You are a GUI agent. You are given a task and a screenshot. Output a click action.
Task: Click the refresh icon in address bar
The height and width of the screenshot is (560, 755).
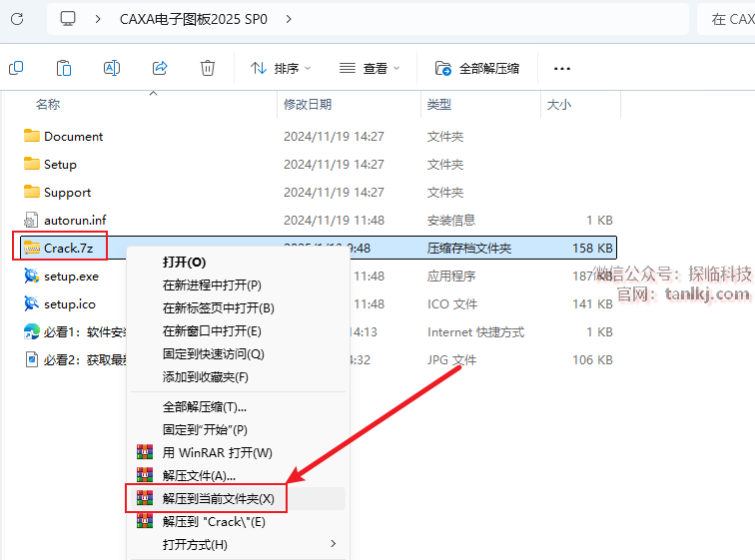[x=17, y=19]
